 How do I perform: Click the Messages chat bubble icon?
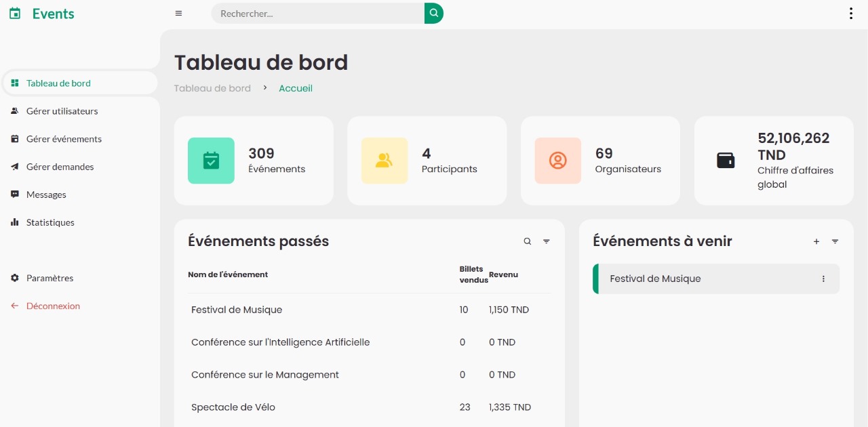point(15,195)
